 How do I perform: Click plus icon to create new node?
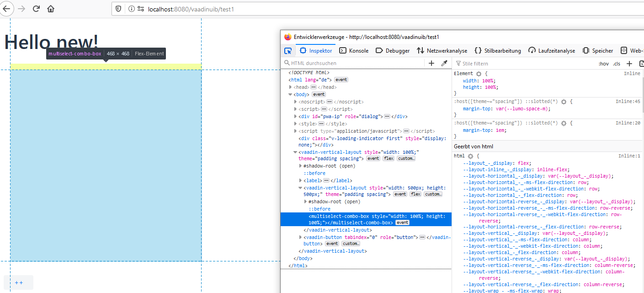click(431, 63)
